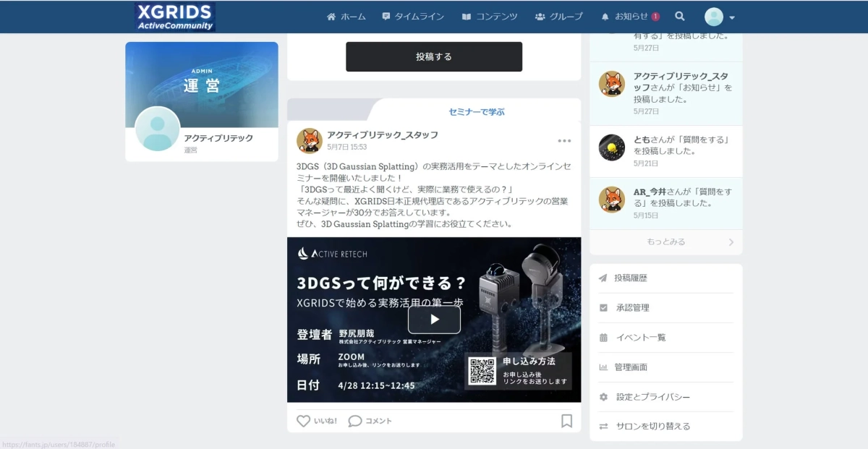The width and height of the screenshot is (868, 449).
Task: Click the chart icon beside 管理画面
Action: coord(603,367)
